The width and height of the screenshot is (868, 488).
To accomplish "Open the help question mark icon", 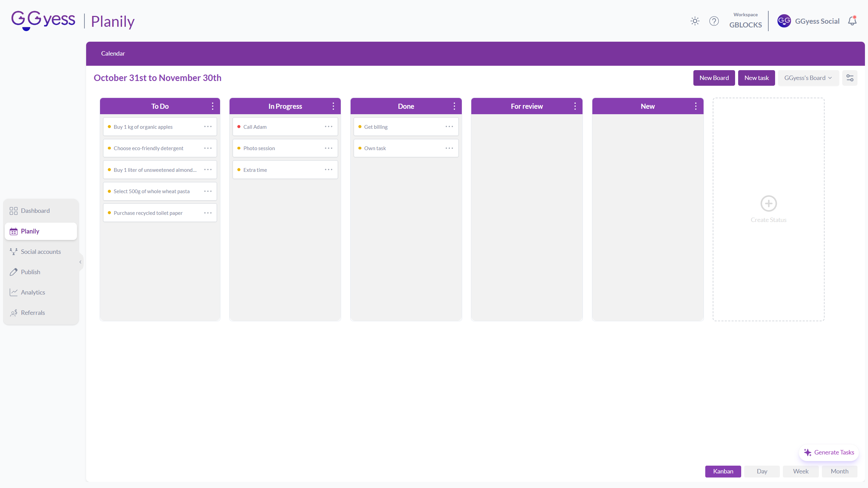I will [x=714, y=21].
